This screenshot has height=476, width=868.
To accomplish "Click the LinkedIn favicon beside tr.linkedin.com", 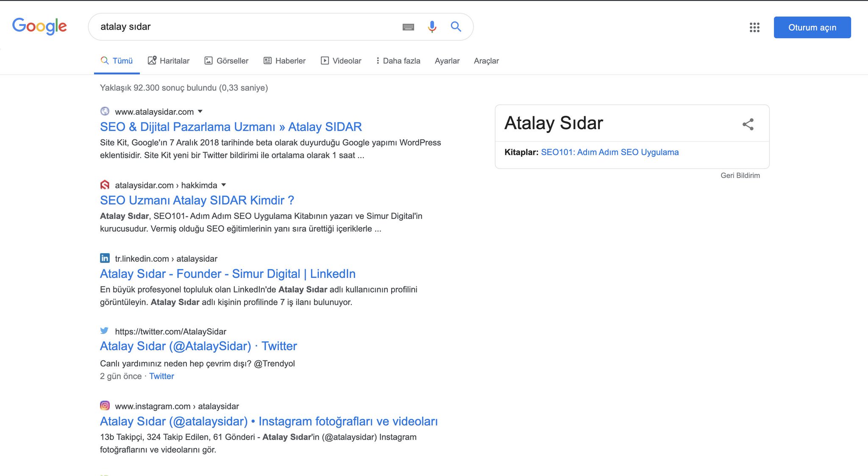I will [105, 258].
